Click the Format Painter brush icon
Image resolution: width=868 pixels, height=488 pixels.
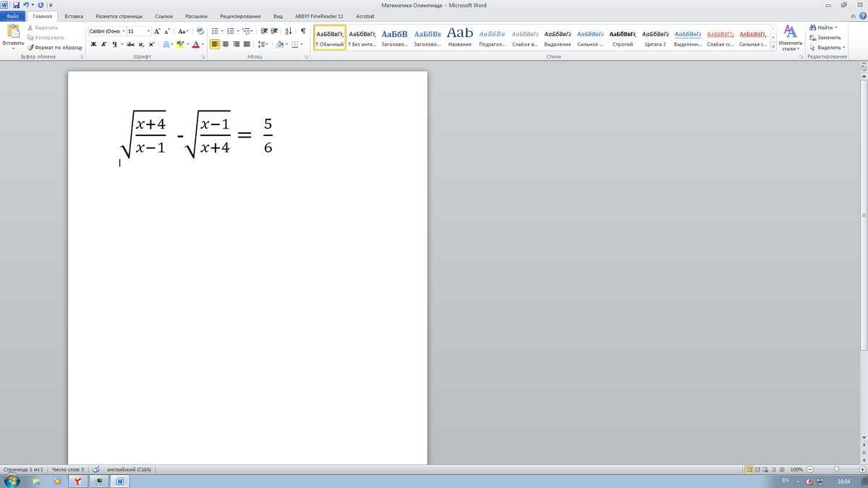pyautogui.click(x=30, y=48)
